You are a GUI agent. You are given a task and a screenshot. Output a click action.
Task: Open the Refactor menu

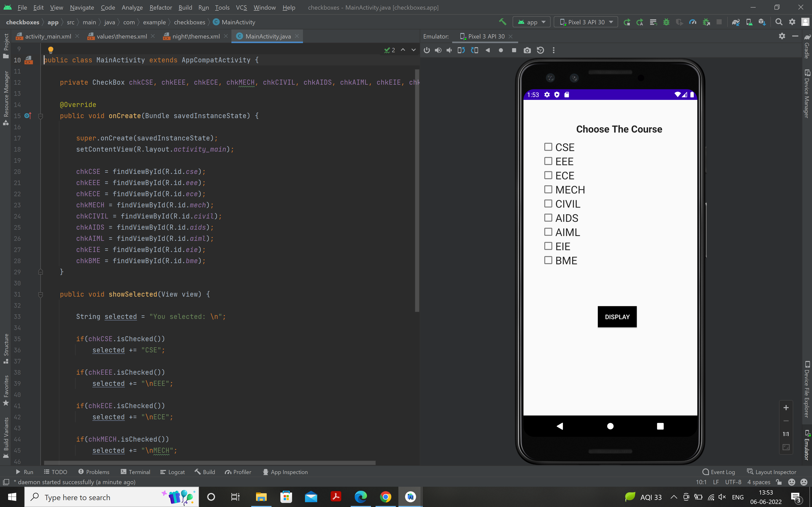pos(160,7)
